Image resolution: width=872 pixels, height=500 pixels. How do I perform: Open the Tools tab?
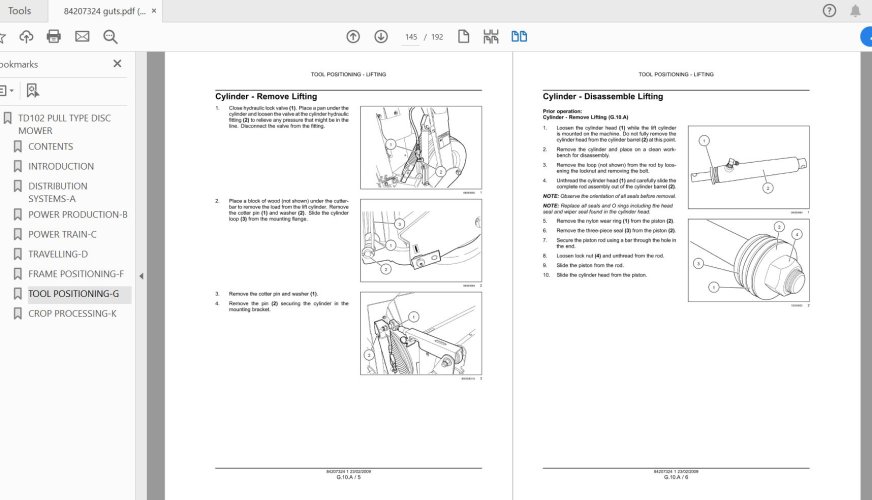pos(19,11)
